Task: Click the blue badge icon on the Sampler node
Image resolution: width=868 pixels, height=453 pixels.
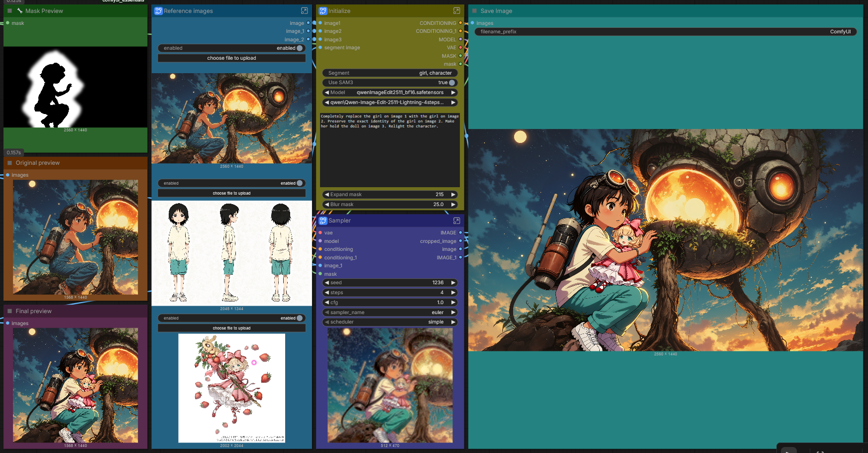Action: 323,221
